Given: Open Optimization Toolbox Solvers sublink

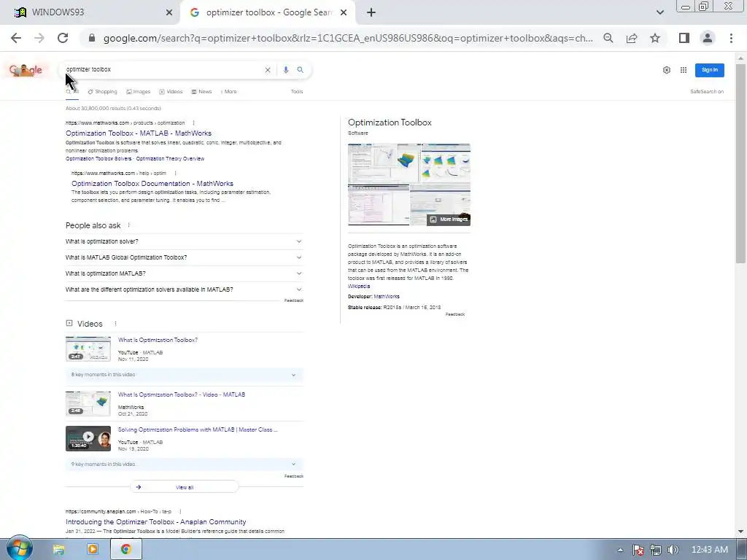Looking at the screenshot, I should click(98, 158).
